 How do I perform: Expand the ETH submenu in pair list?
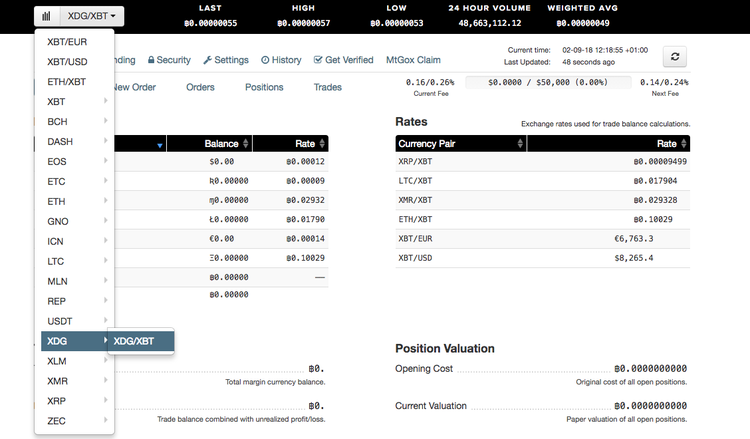(74, 201)
